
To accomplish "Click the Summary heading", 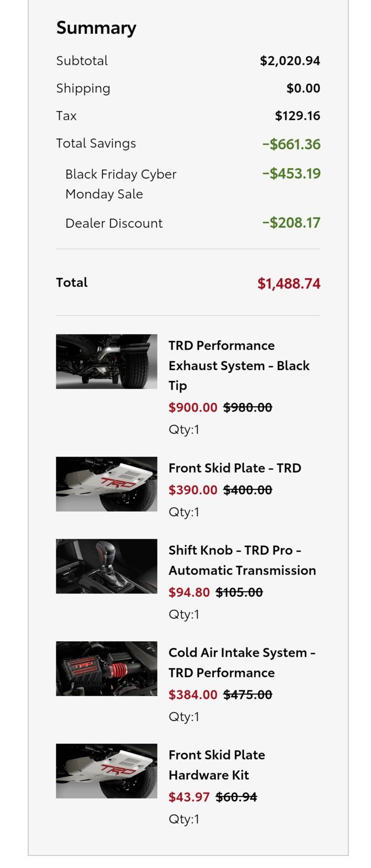I will pyautogui.click(x=96, y=28).
